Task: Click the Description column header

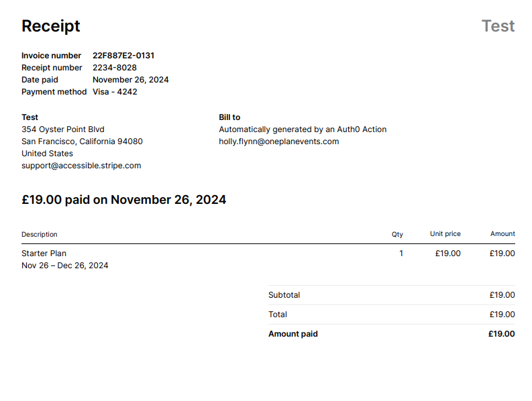Action: coord(40,235)
